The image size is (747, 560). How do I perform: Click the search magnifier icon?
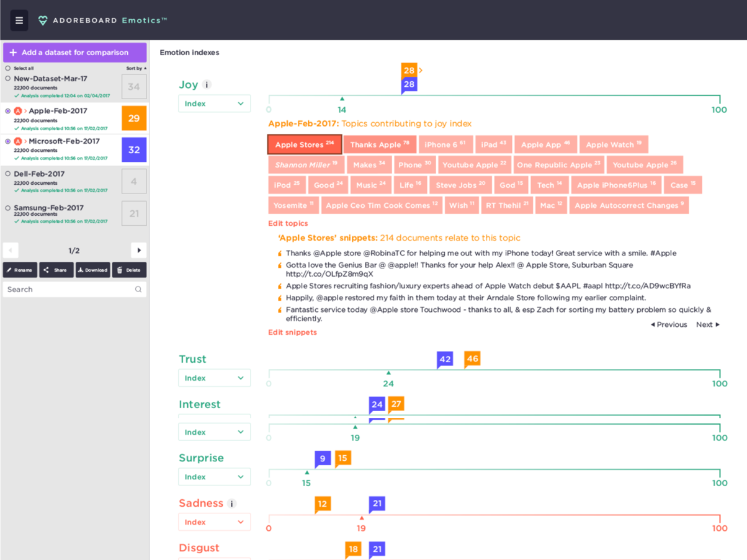click(138, 290)
